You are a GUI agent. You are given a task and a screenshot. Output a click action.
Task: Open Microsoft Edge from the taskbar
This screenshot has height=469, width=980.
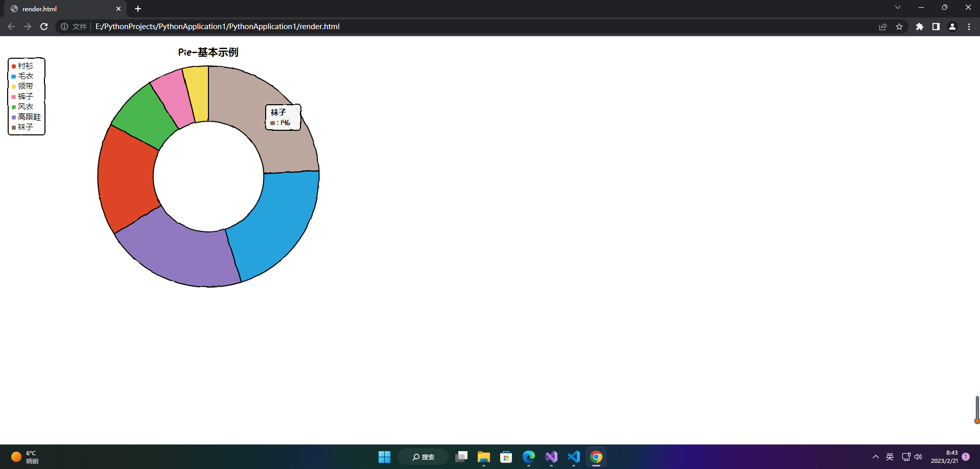coord(529,457)
